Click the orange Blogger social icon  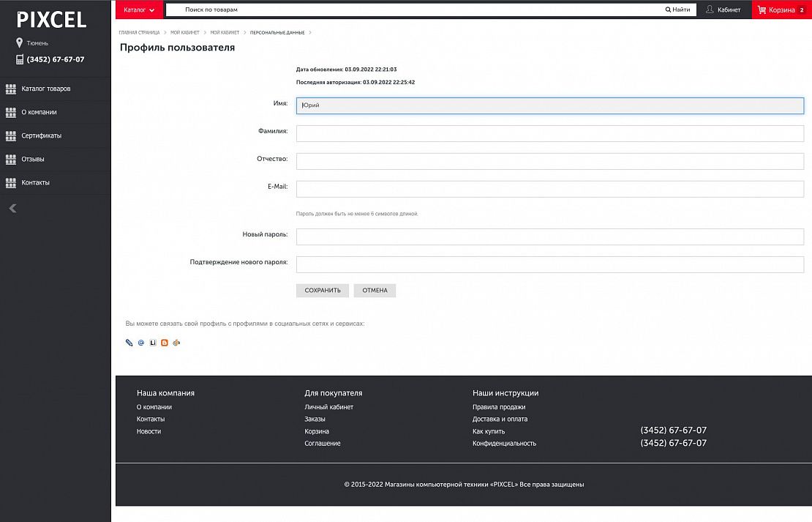(x=165, y=343)
